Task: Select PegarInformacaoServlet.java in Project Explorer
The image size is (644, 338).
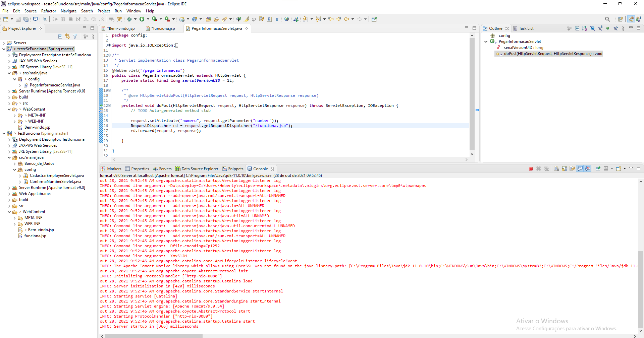Action: click(55, 85)
